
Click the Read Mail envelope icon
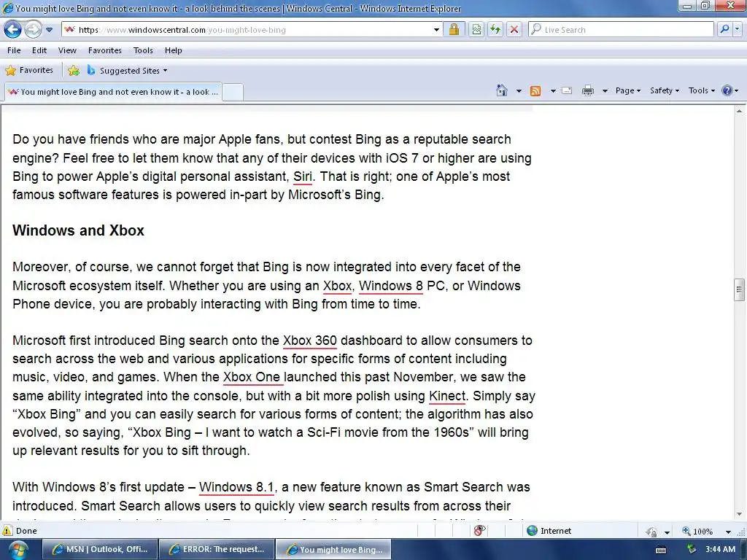pyautogui.click(x=567, y=90)
